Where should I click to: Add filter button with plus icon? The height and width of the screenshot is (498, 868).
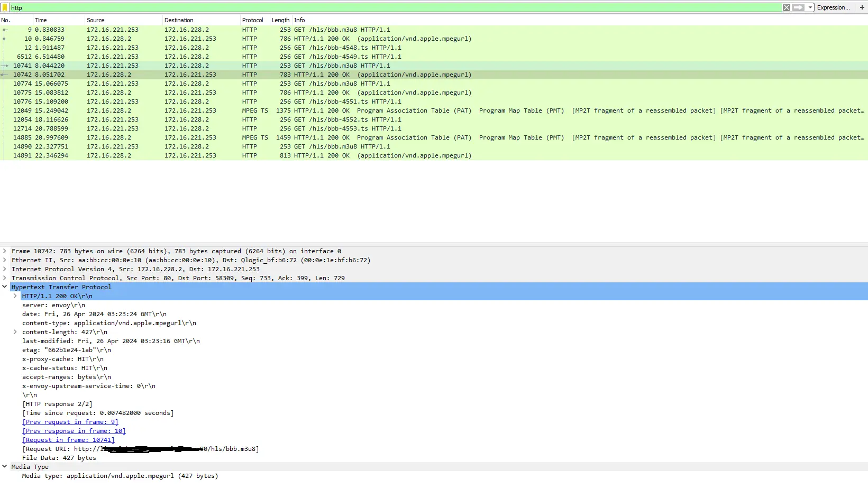pos(862,7)
